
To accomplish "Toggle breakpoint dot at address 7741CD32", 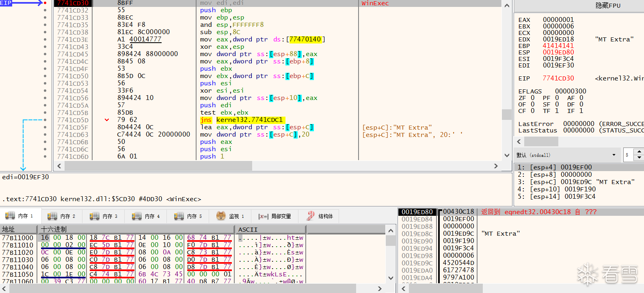I will coord(45,10).
